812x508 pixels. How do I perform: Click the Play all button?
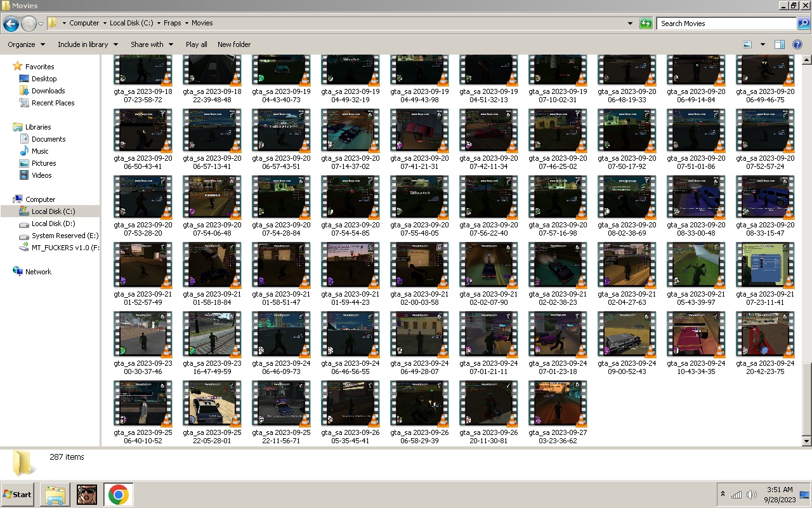[196, 44]
